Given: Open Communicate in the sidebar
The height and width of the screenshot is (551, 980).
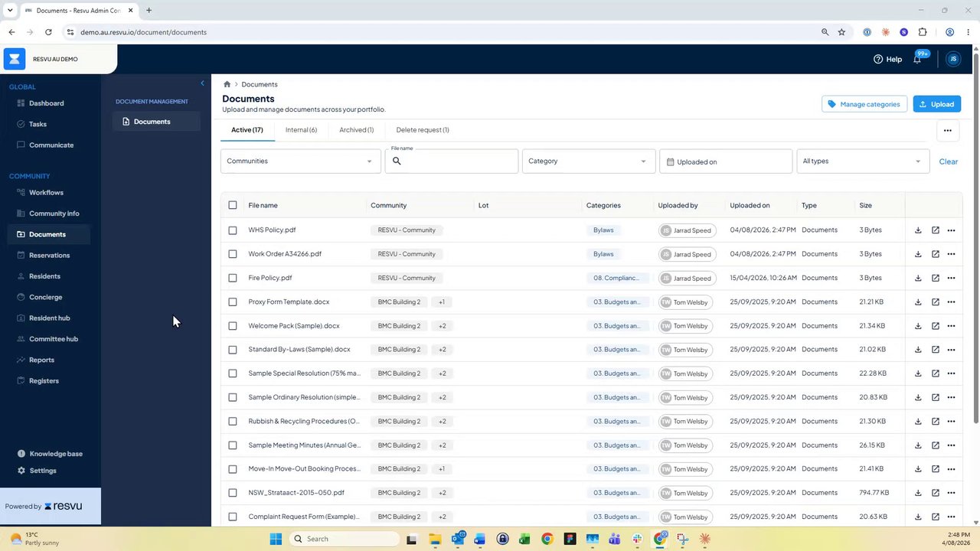Looking at the screenshot, I should (x=51, y=145).
